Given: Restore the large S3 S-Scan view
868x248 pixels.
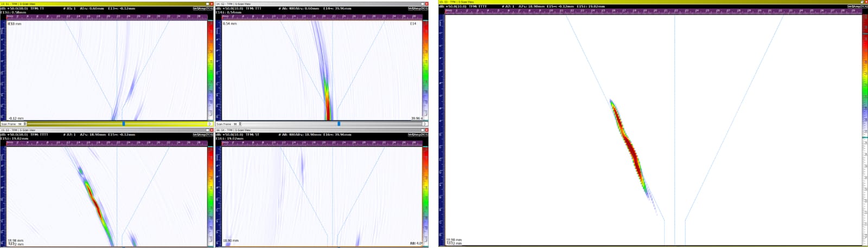Looking at the screenshot, I should tap(862, 2).
